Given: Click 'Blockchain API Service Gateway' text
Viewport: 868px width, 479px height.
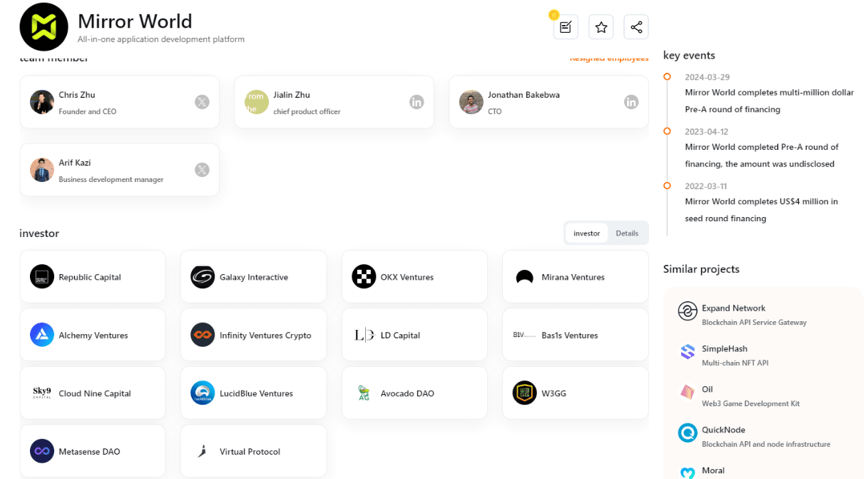Looking at the screenshot, I should click(x=754, y=322).
